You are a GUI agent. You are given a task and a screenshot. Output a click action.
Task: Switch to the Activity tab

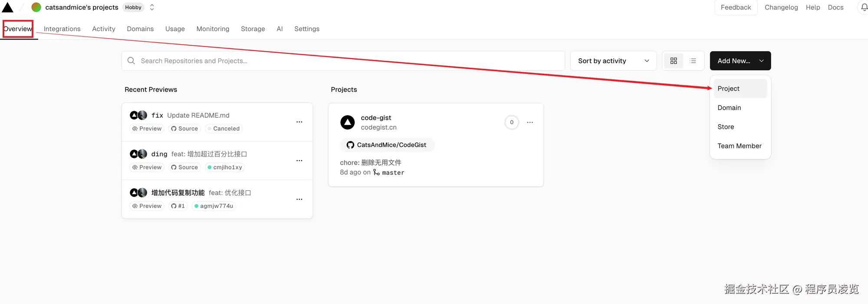point(104,29)
